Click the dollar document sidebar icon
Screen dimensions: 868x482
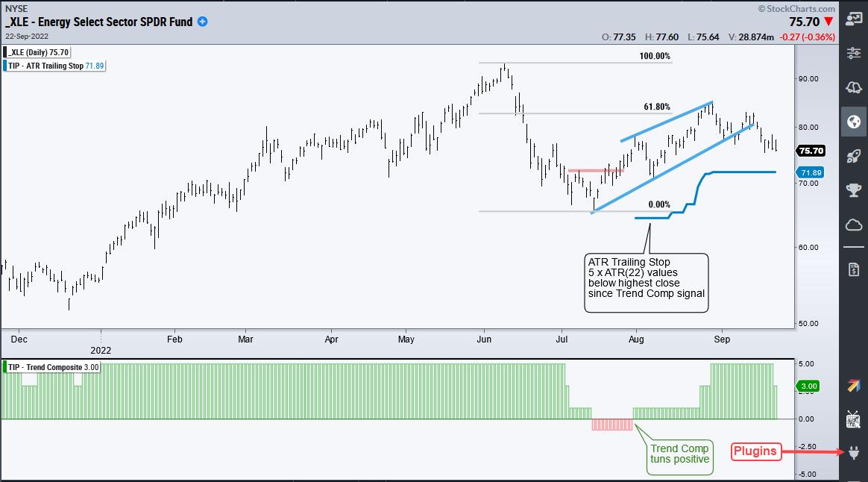click(x=853, y=270)
